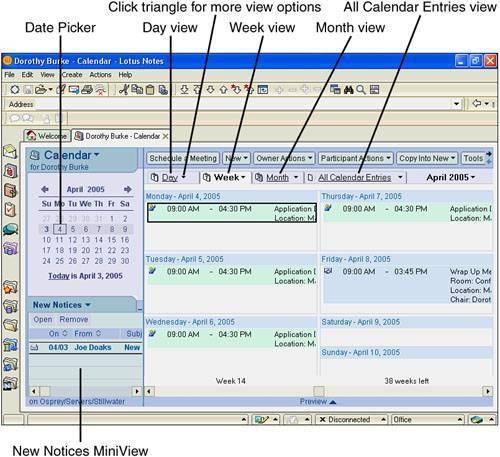Click the Open folder toolbar icon
Screen dimensions: 500x457
click(41, 89)
